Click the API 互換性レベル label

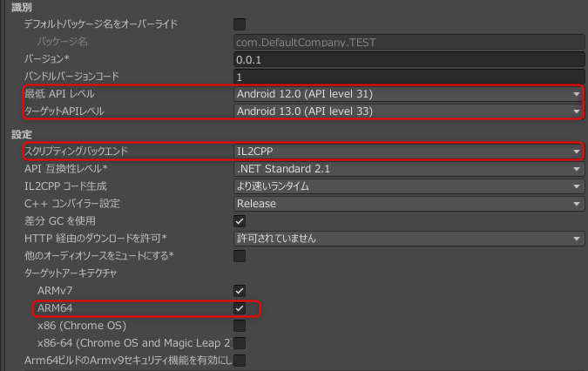[66, 169]
